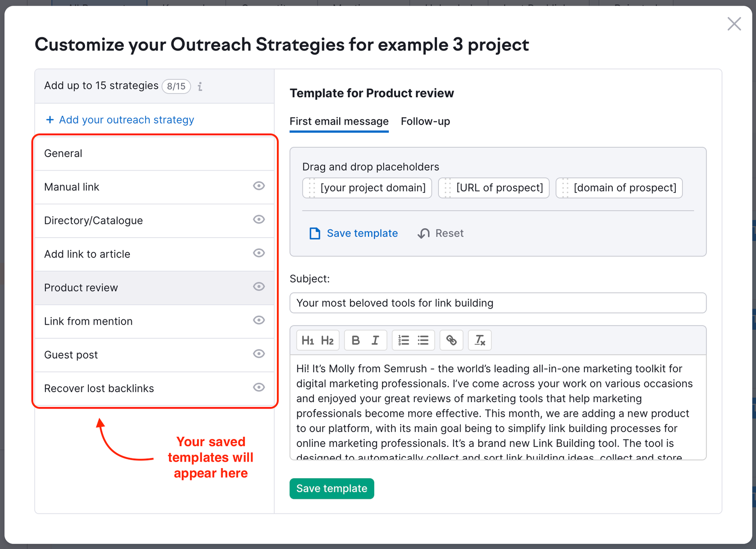The image size is (756, 549).
Task: Switch to the Follow-up tab
Action: pos(425,121)
